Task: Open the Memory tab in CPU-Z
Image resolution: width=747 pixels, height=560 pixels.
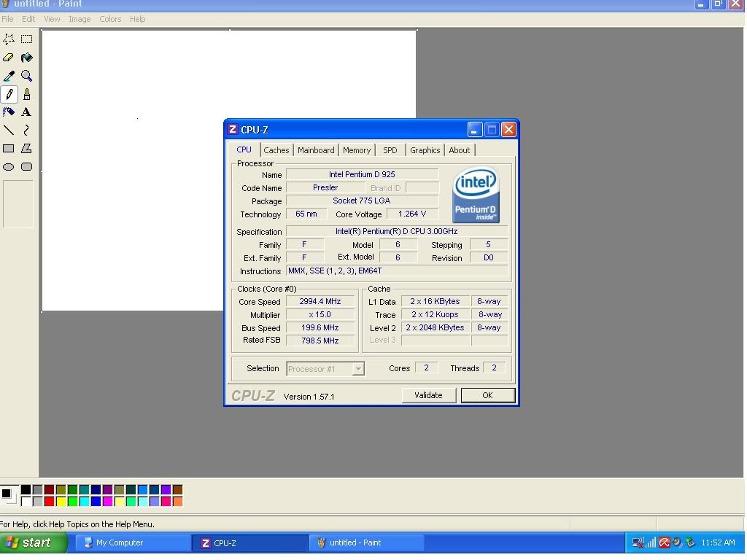Action: click(357, 150)
